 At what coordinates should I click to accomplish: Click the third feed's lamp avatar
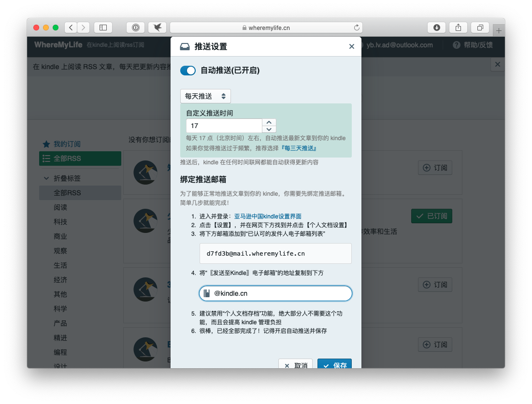tap(145, 289)
